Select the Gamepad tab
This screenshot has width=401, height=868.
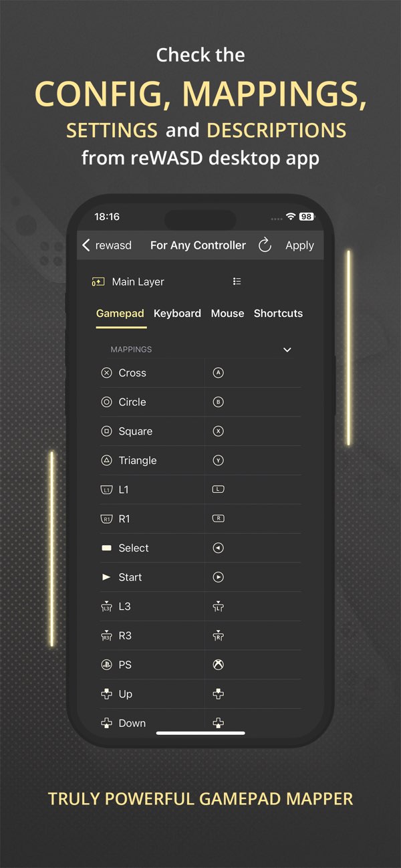tap(120, 313)
